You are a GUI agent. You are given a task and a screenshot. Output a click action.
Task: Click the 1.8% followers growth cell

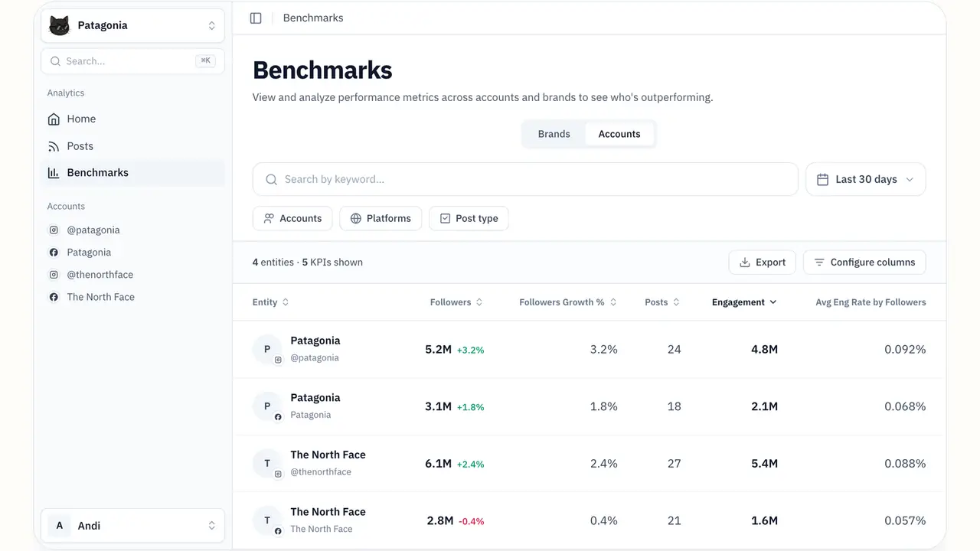[604, 406]
